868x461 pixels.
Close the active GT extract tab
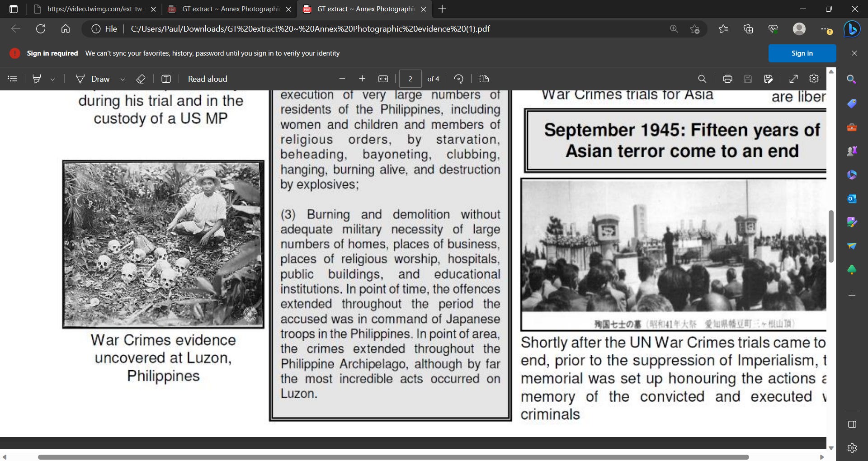[x=423, y=9]
